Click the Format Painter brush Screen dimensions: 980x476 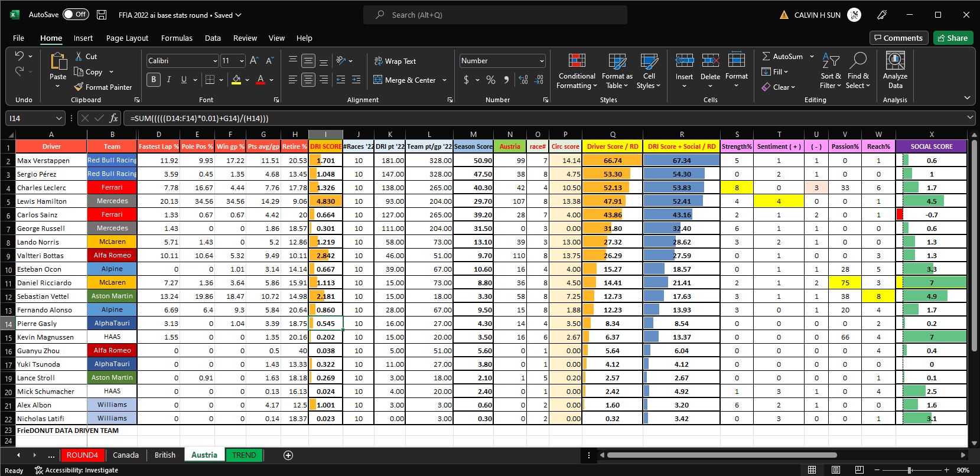(x=79, y=87)
